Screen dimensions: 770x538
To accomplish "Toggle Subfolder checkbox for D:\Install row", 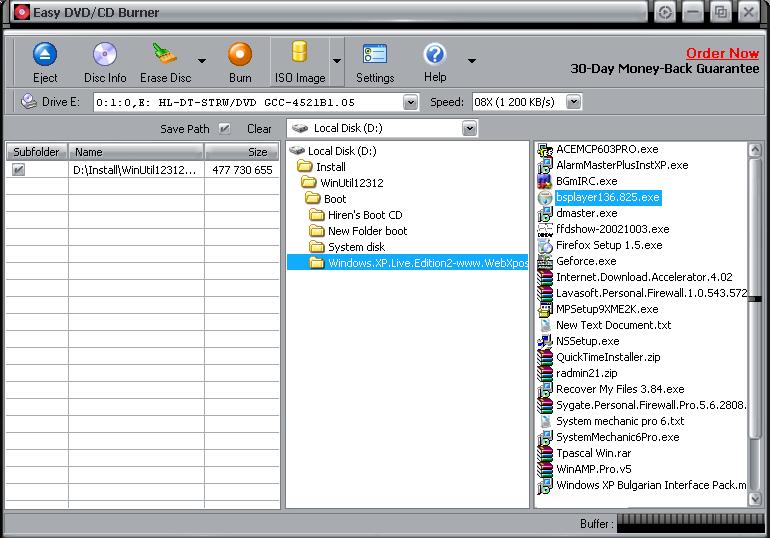I will click(18, 170).
